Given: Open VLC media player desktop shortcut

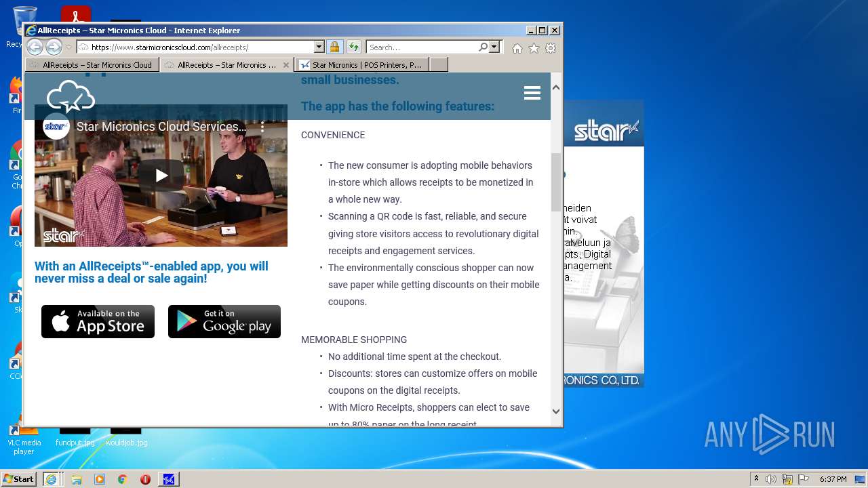Looking at the screenshot, I should pos(24,441).
